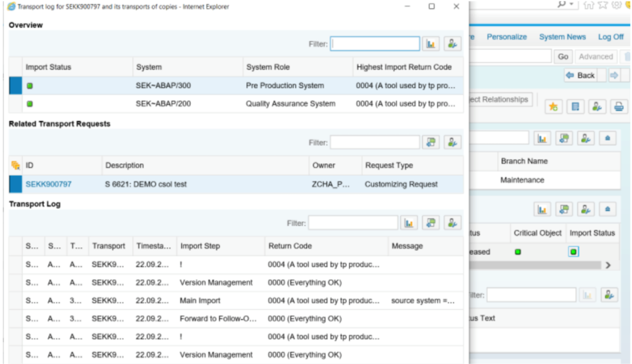Open Overview table personalization settings icon
The height and width of the screenshot is (364, 632).
[x=452, y=44]
